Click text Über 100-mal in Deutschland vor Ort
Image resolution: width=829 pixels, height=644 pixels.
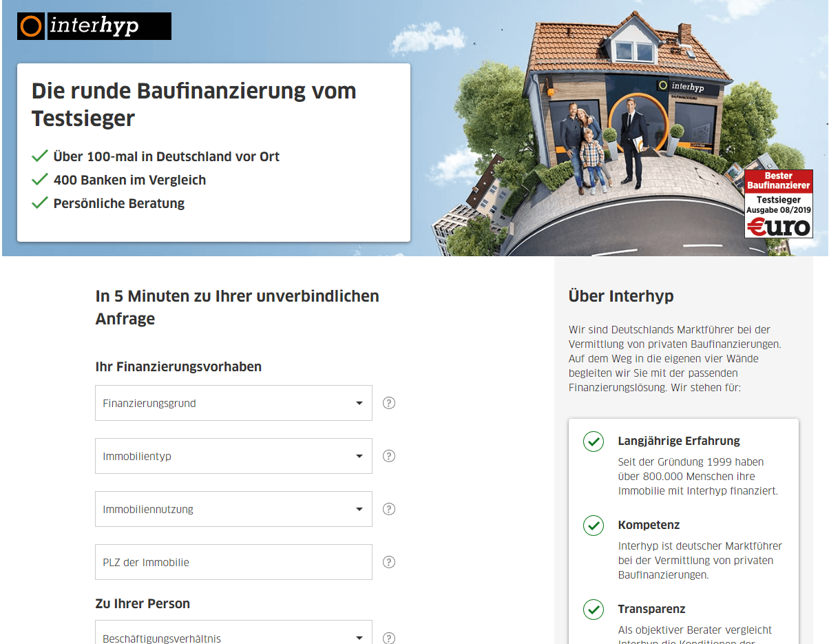point(167,156)
